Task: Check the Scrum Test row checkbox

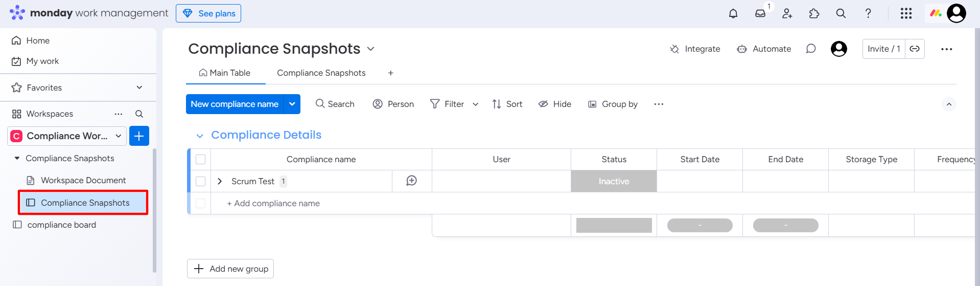Action: pyautogui.click(x=200, y=181)
